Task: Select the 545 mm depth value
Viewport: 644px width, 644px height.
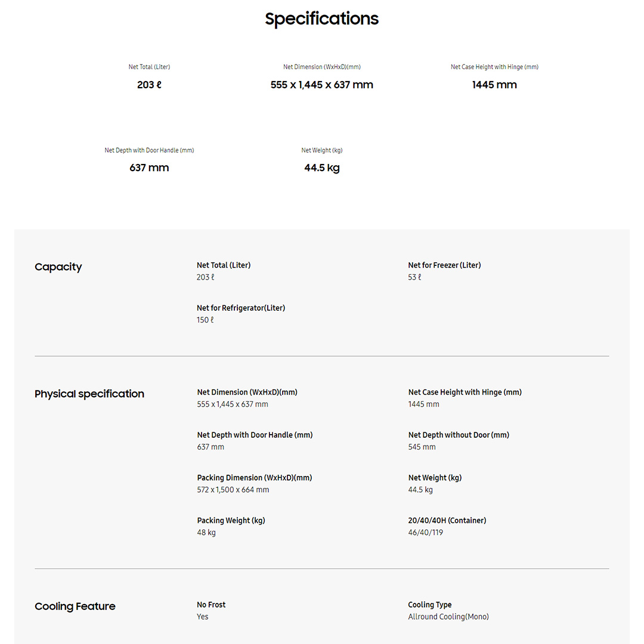Action: (x=422, y=447)
